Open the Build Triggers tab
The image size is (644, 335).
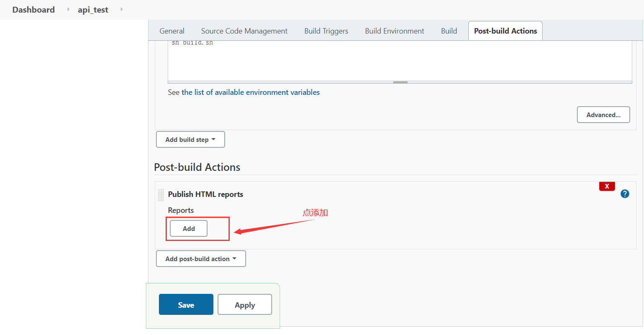pyautogui.click(x=326, y=31)
